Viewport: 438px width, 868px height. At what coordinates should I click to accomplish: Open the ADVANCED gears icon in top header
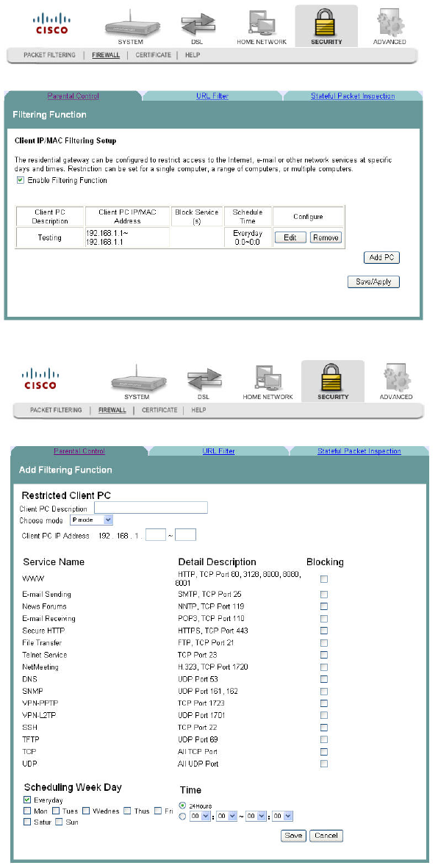coord(389,25)
